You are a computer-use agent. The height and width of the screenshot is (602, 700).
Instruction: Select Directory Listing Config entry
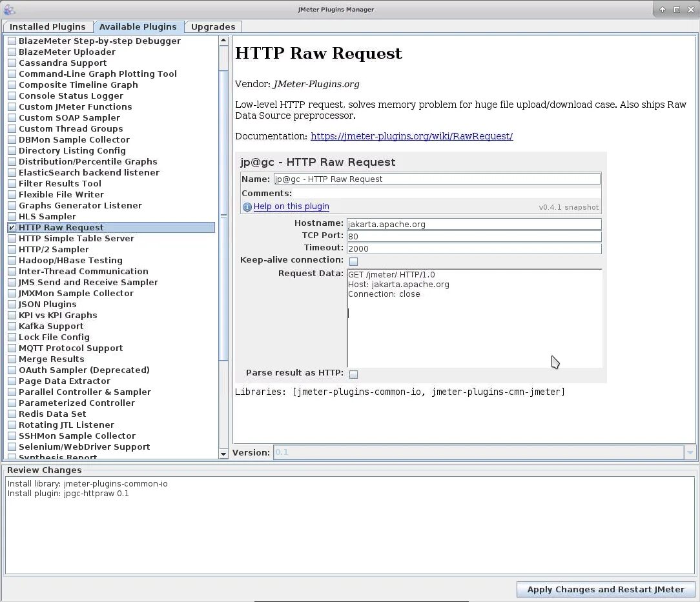click(x=72, y=151)
